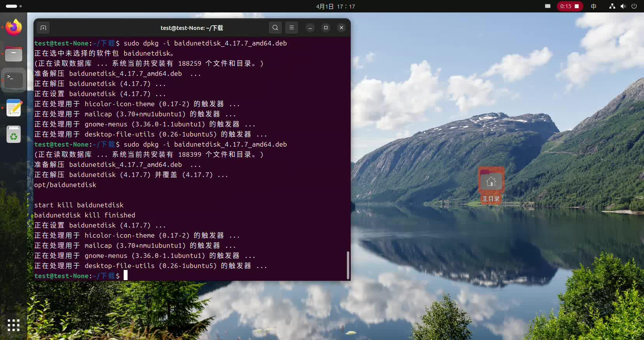Open the 主目录 desktop folder
The width and height of the screenshot is (644, 340).
(491, 185)
